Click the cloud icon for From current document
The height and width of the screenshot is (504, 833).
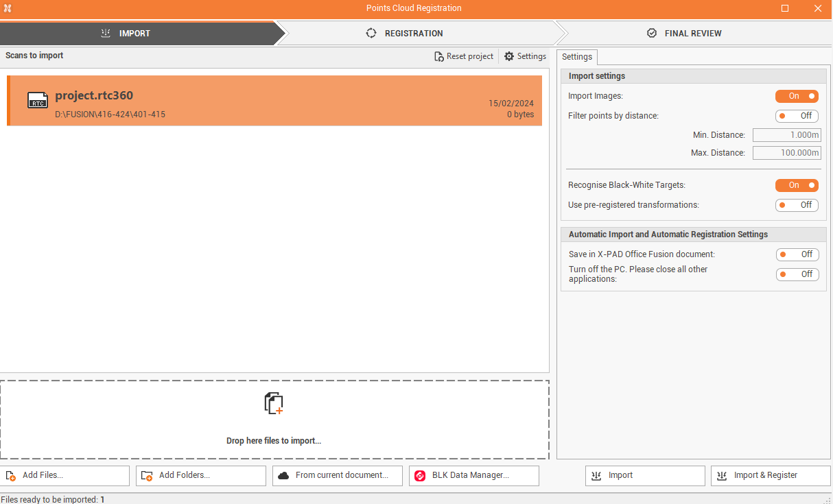coord(283,475)
